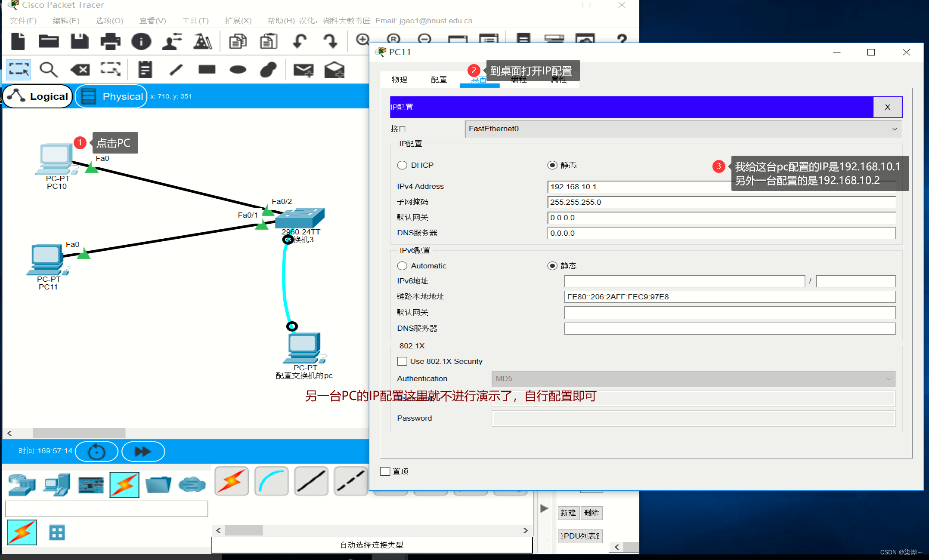Add a simple PDU envelope

tap(303, 70)
